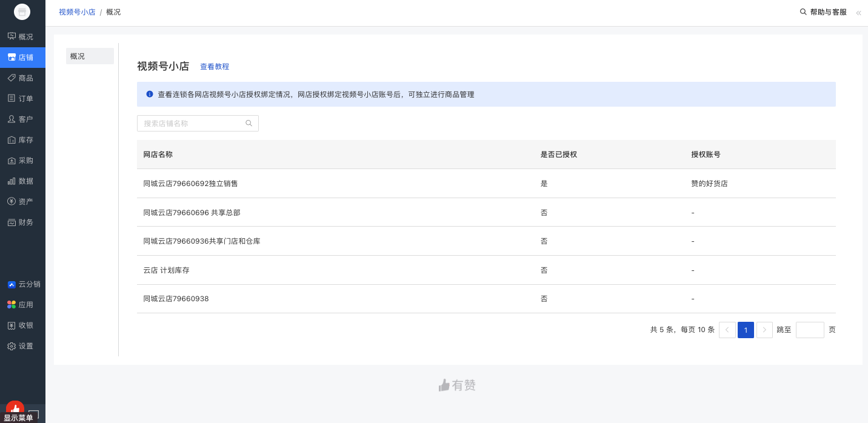868x423 pixels.
Task: Select the 概况 tab in left sub-menu
Action: click(x=90, y=56)
